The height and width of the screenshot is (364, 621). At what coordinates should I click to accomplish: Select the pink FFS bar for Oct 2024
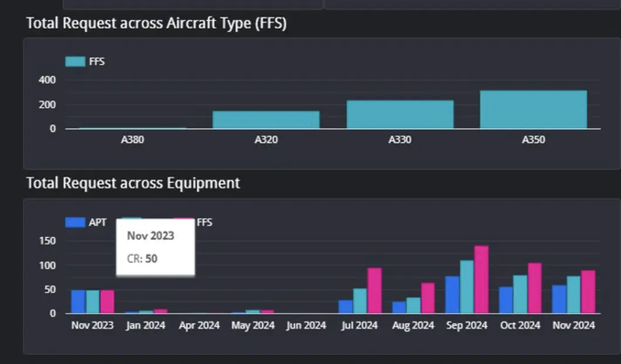[535, 288]
